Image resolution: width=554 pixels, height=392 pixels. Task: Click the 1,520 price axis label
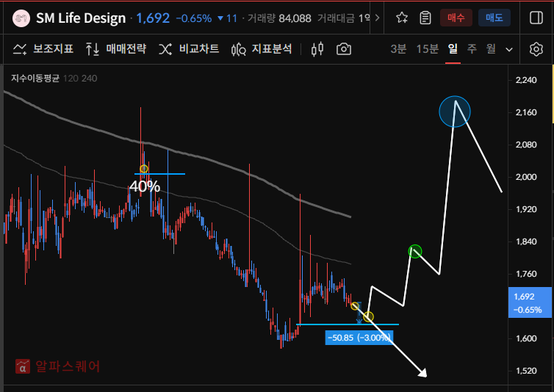tap(526, 371)
